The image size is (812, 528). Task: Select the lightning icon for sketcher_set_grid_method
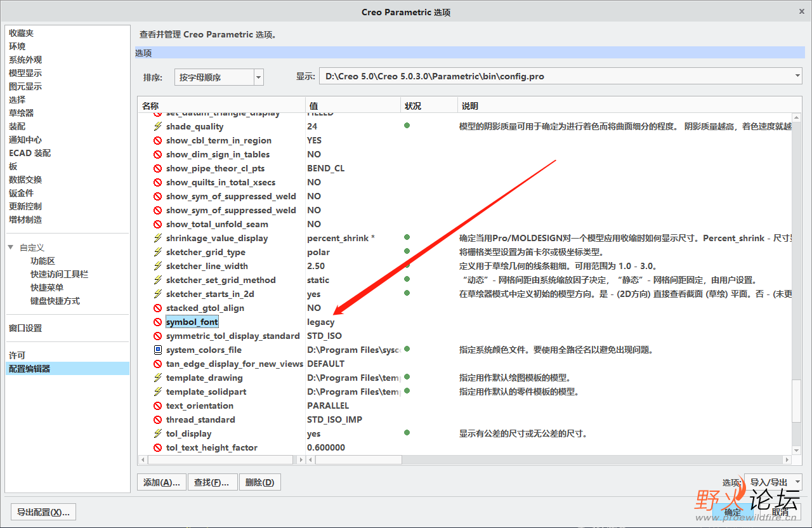tap(158, 280)
